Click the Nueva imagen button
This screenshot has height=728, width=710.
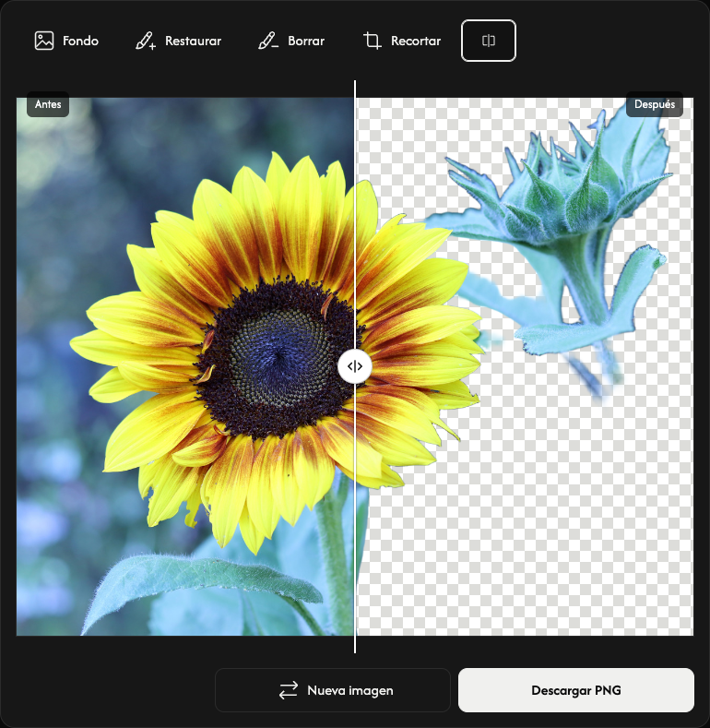[x=333, y=690]
